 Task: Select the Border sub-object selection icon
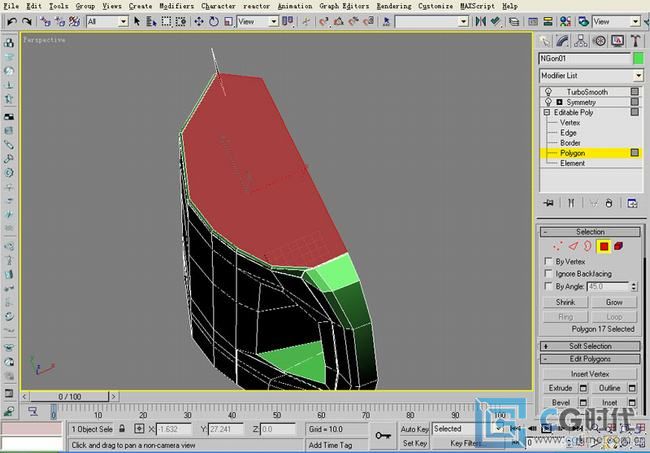[x=587, y=247]
